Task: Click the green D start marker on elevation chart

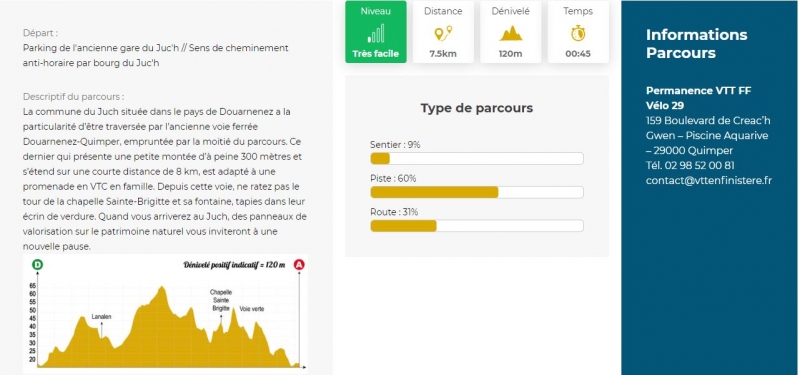Action: click(x=38, y=265)
